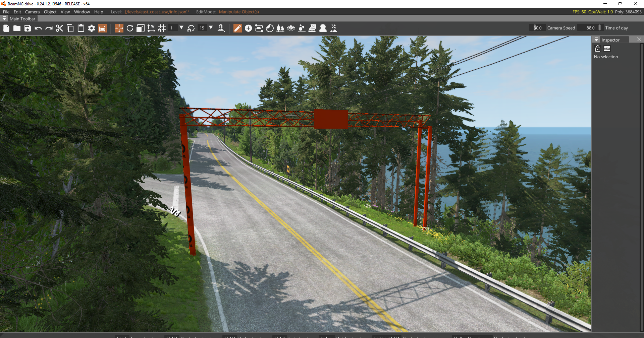
Task: Toggle the orange vehicle icon in the toolbar
Action: click(102, 28)
